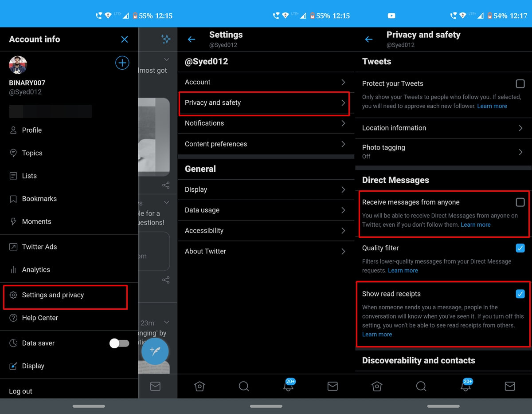
Task: Enable the Protect your Tweets checkbox
Action: click(x=520, y=83)
